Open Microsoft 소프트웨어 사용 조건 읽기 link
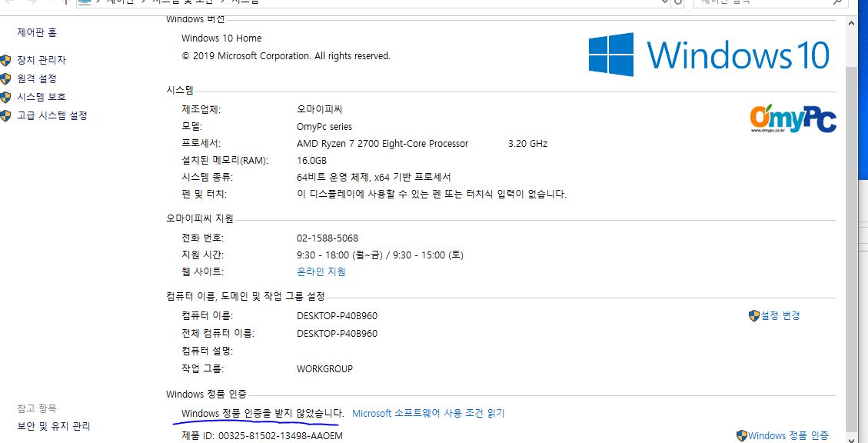 (x=428, y=414)
